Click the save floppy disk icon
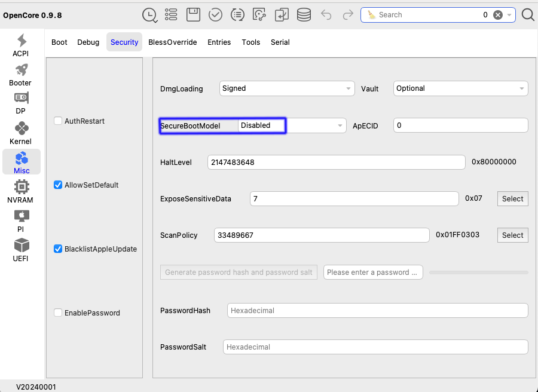 click(x=193, y=15)
